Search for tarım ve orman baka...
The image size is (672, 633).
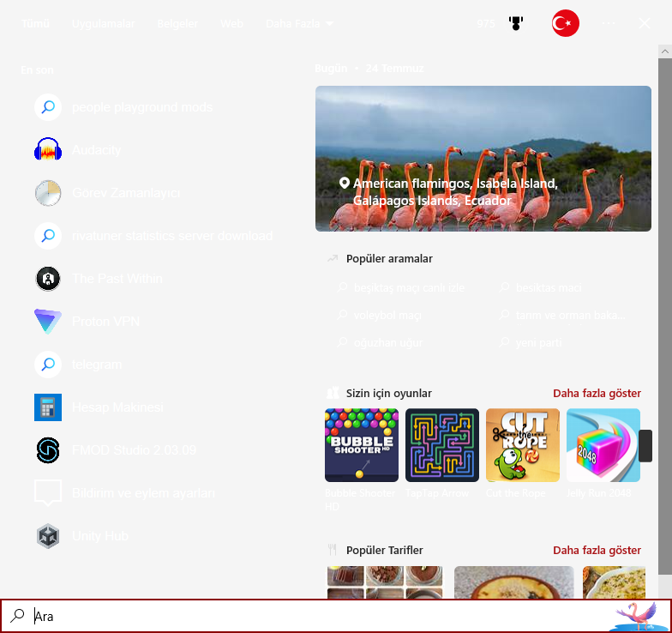571,316
